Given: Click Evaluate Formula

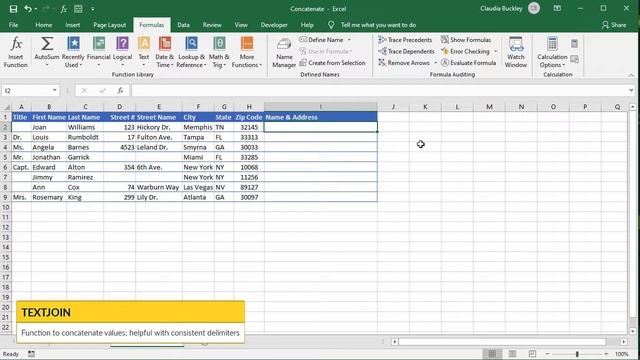Looking at the screenshot, I should tap(469, 63).
